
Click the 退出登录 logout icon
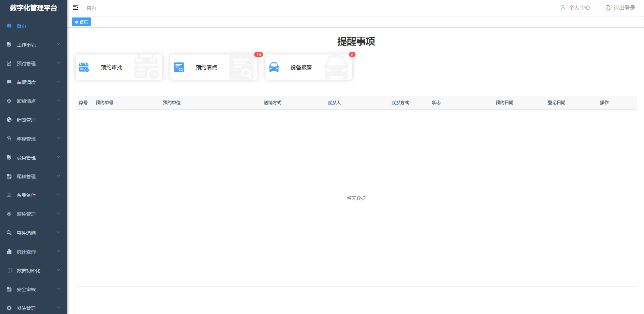click(608, 8)
